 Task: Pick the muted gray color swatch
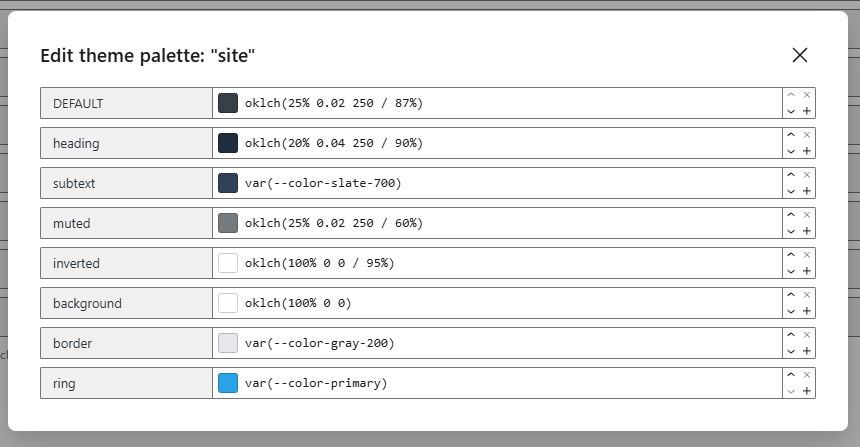click(228, 223)
